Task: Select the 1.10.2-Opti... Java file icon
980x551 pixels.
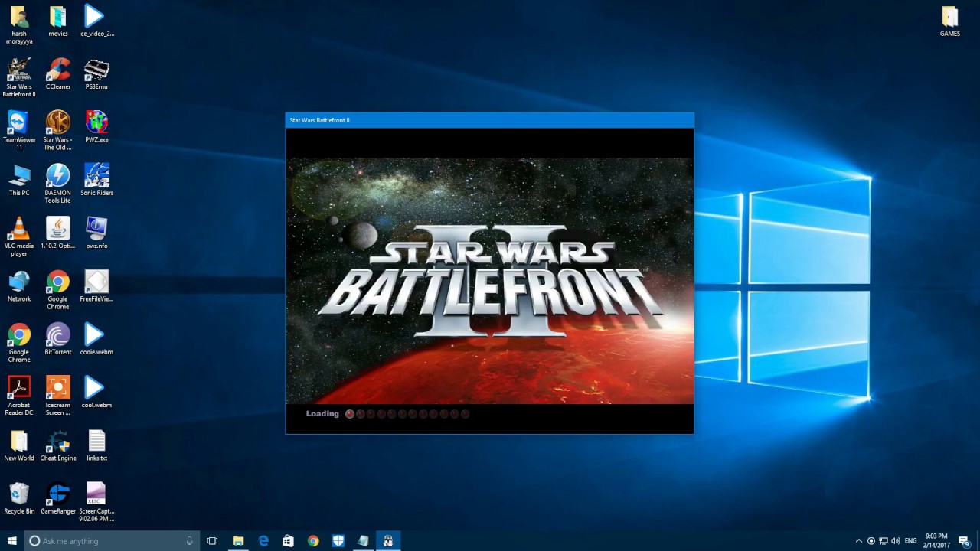Action: point(58,233)
